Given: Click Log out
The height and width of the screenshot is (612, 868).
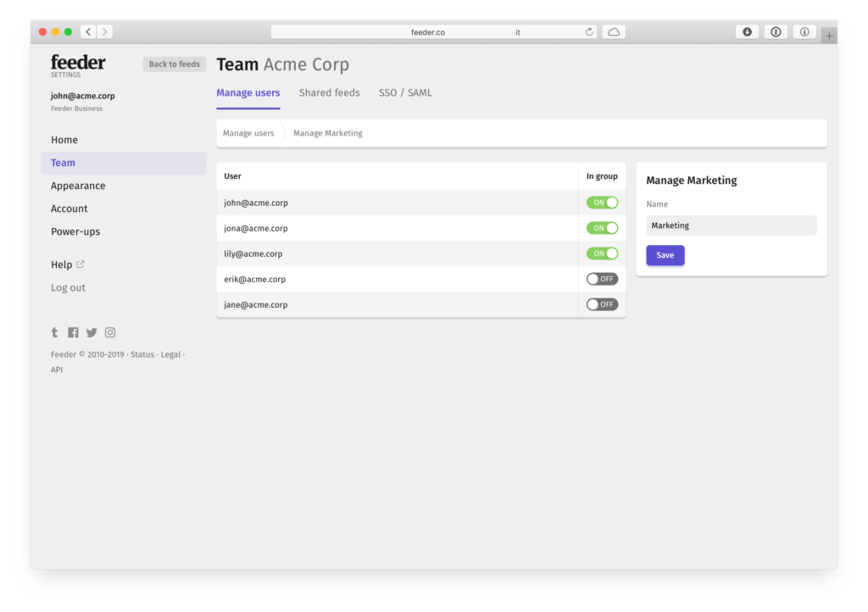Looking at the screenshot, I should coord(68,287).
